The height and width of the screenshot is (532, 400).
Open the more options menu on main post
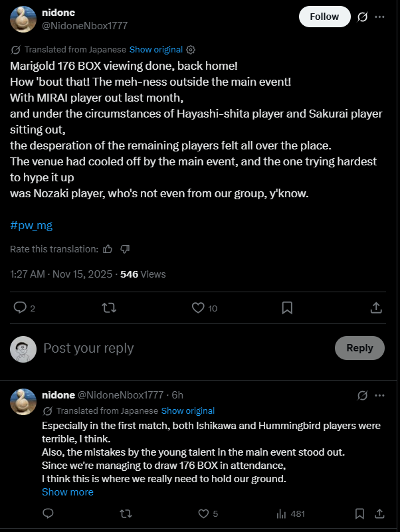379,17
